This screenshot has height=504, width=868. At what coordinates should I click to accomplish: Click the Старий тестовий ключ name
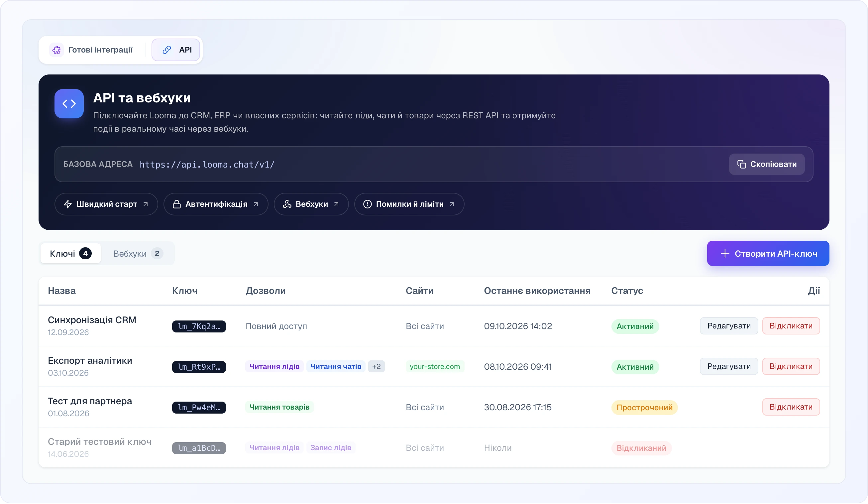100,442
